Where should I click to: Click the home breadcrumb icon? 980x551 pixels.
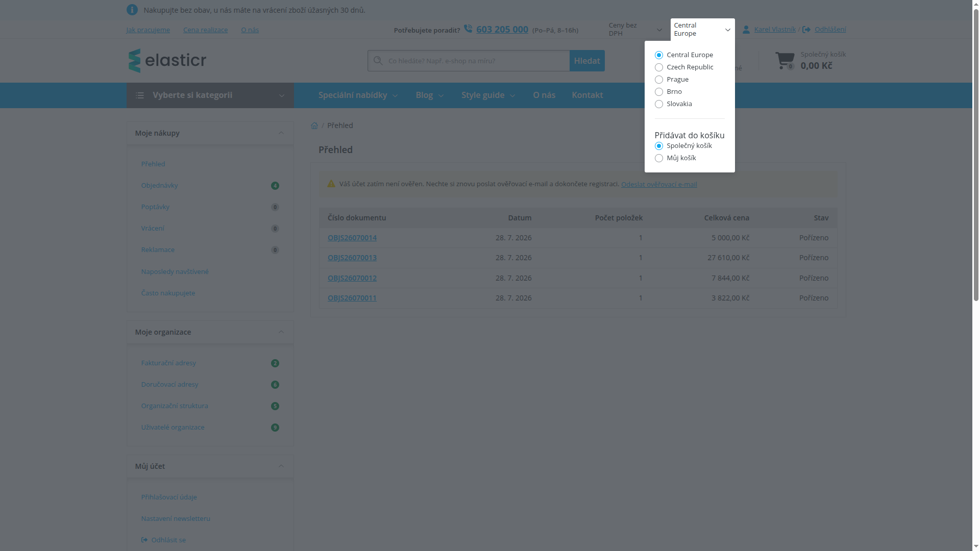coord(314,126)
